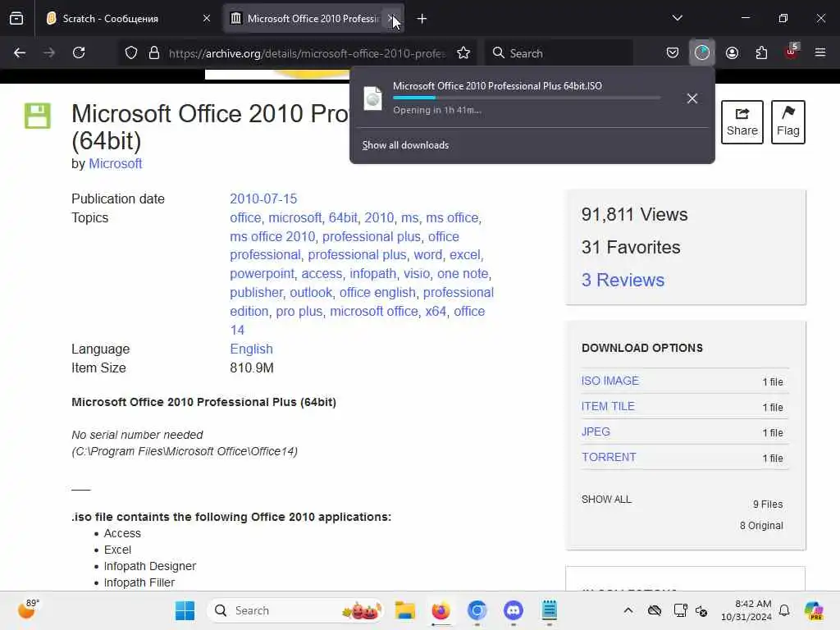Screen dimensions: 840x630
Task: Click the taskbar Search box
Action: click(x=295, y=610)
